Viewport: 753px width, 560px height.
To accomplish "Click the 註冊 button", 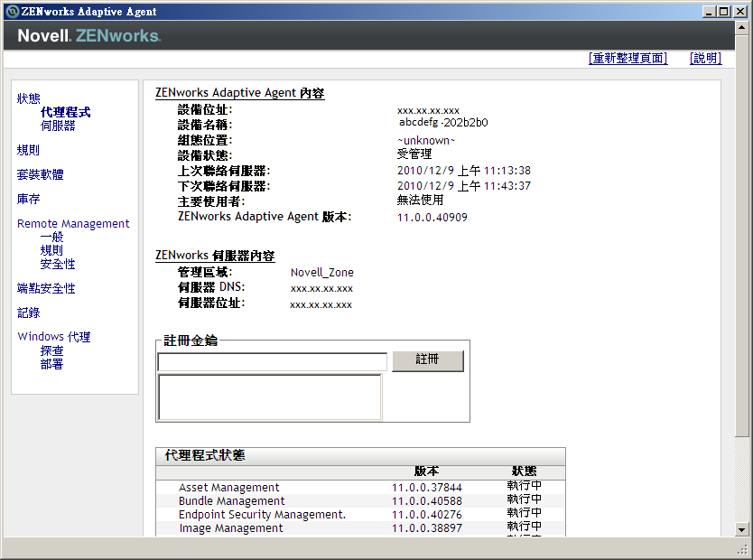I will (428, 360).
